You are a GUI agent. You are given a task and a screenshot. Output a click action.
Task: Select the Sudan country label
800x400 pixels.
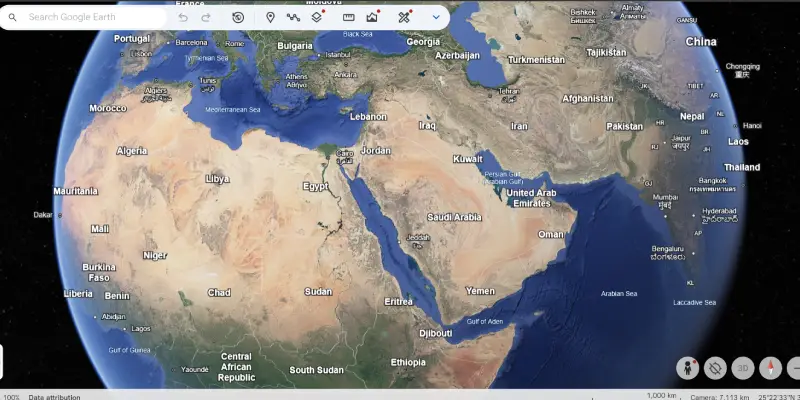coord(318,292)
